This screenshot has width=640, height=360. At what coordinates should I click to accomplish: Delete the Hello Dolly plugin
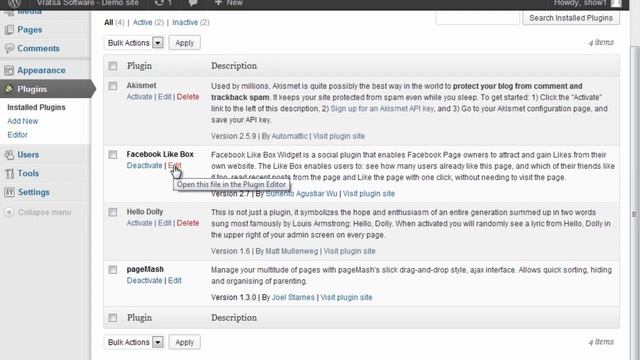click(x=188, y=223)
